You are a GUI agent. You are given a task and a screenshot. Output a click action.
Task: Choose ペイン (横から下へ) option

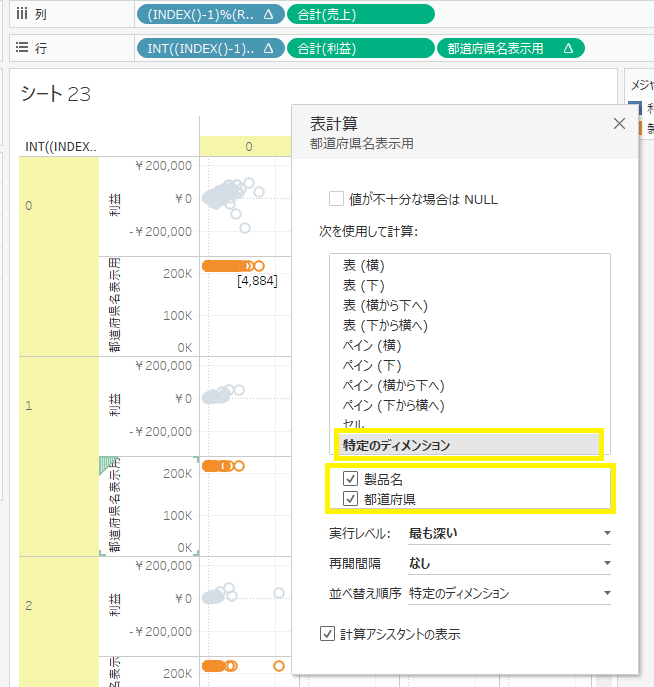point(393,386)
